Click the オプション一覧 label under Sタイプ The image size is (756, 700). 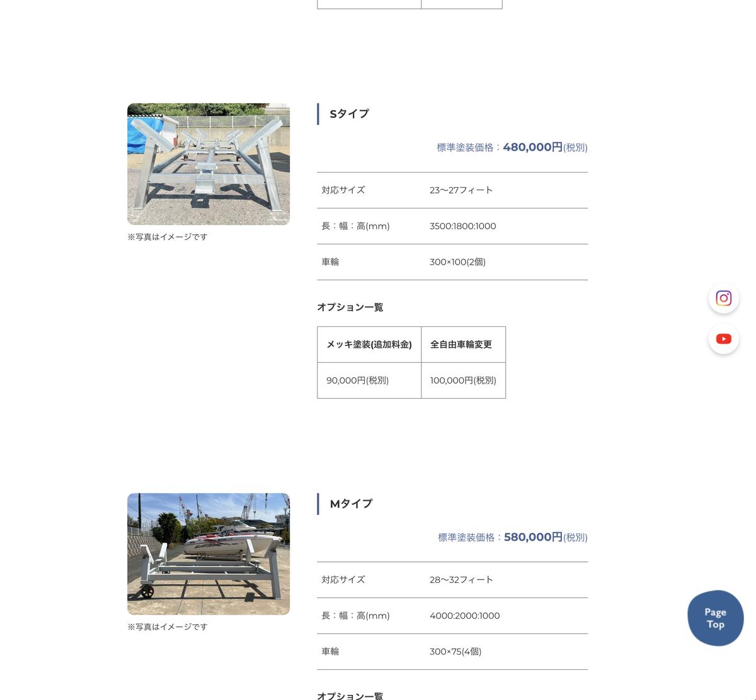tap(350, 307)
